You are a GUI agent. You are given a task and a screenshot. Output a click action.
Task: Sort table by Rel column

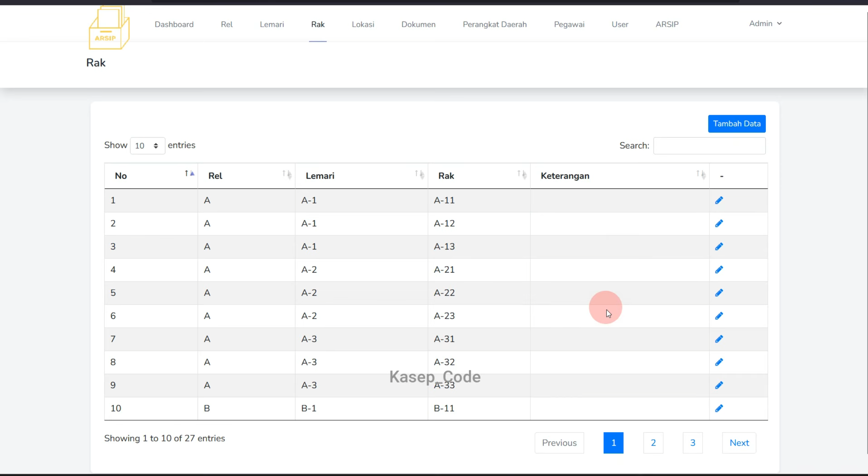click(x=247, y=176)
